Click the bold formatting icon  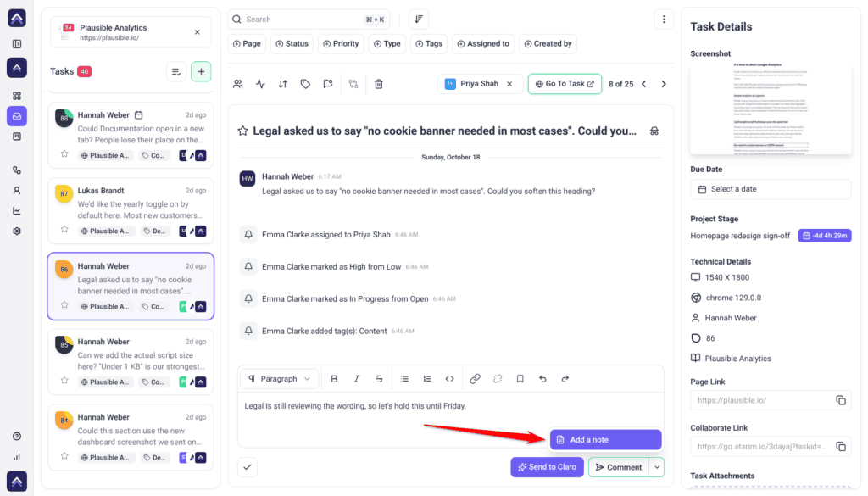click(334, 379)
